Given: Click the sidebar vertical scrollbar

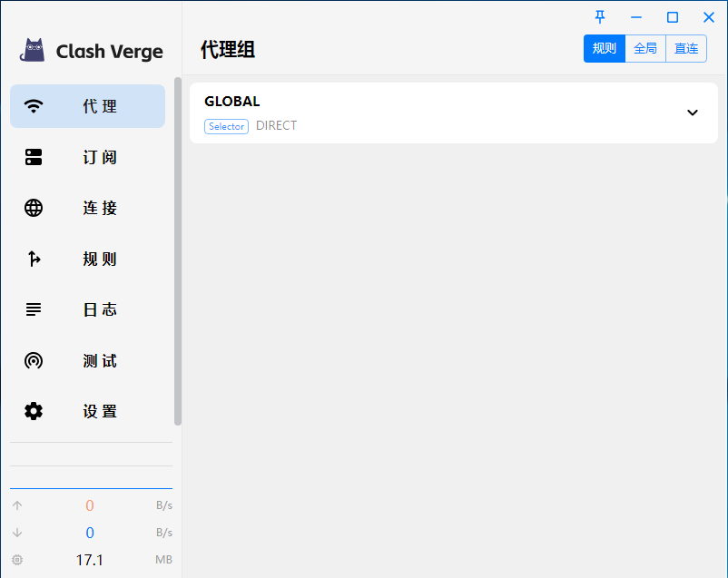Looking at the screenshot, I should (178, 254).
